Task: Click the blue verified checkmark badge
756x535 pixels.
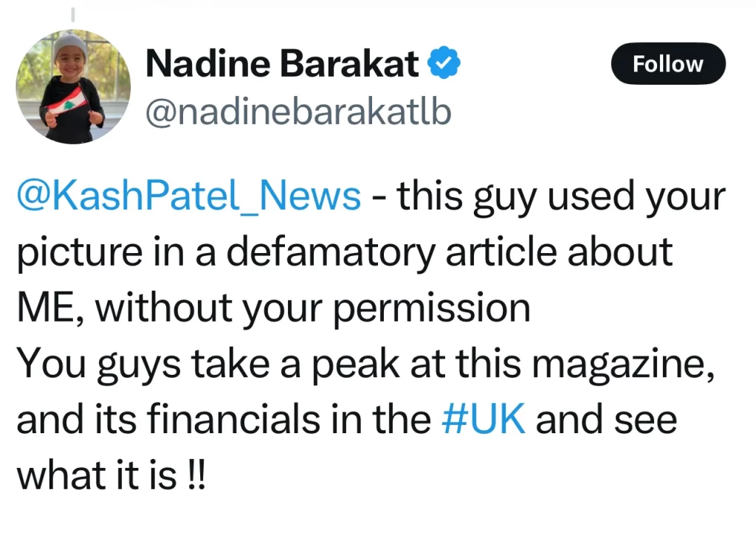Action: coord(444,62)
